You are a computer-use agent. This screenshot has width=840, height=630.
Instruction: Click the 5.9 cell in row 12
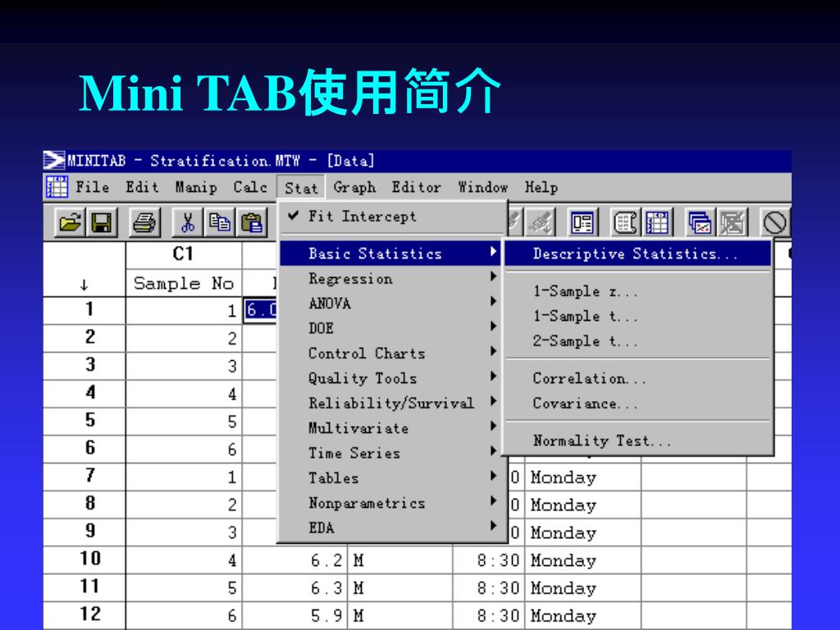pos(295,615)
